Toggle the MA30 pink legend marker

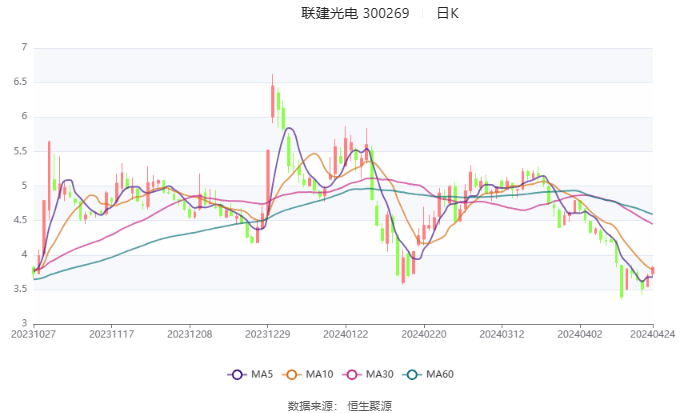pos(354,374)
